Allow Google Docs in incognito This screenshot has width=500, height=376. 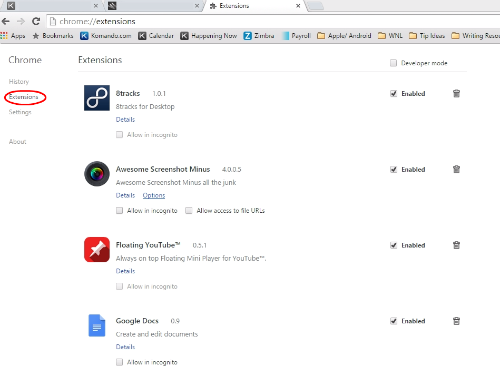(119, 362)
